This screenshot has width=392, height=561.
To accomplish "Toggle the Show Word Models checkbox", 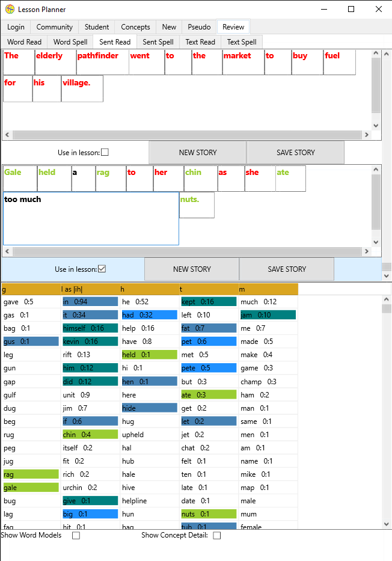I will tap(76, 536).
